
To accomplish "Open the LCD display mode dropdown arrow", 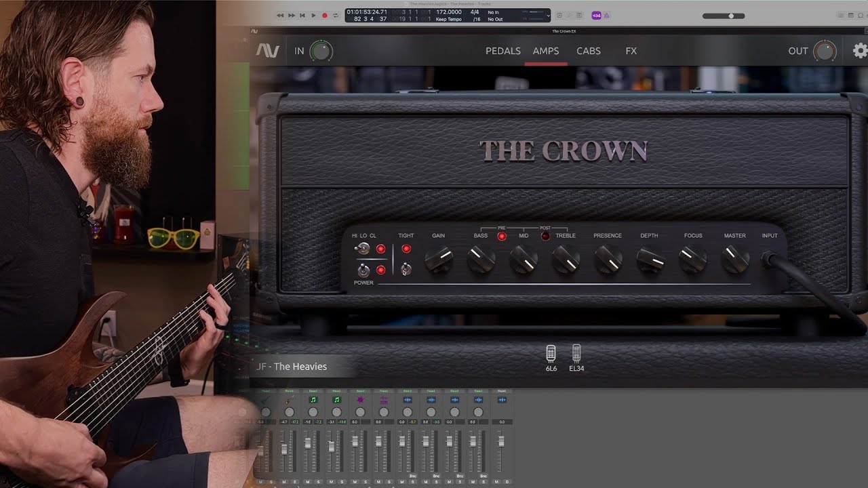I will point(547,15).
